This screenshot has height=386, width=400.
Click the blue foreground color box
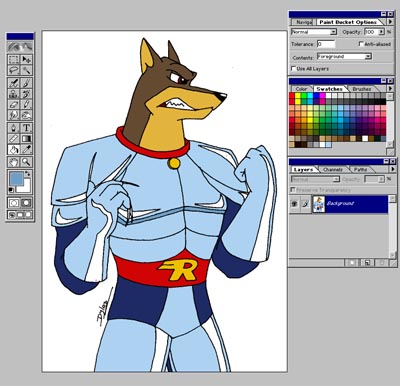pos(16,179)
